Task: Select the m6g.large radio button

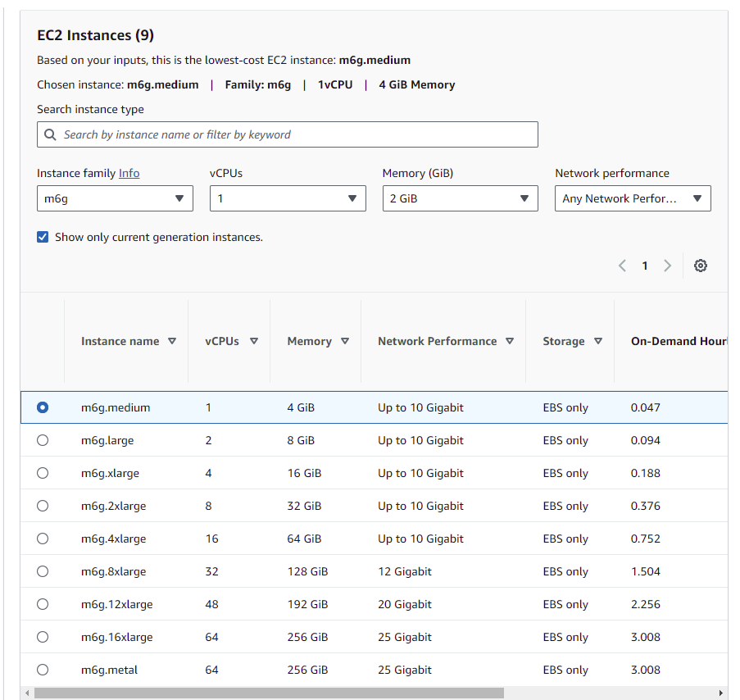Action: (43, 440)
